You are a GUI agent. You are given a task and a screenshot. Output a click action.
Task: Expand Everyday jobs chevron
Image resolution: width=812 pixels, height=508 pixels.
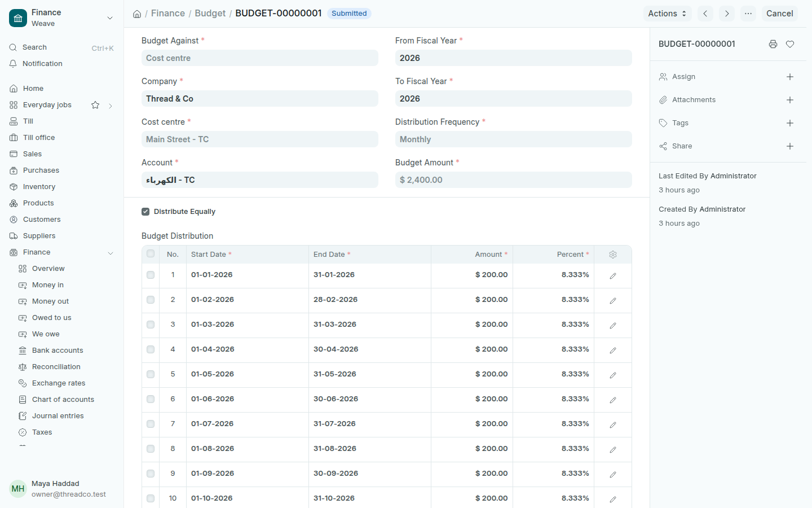coord(111,106)
